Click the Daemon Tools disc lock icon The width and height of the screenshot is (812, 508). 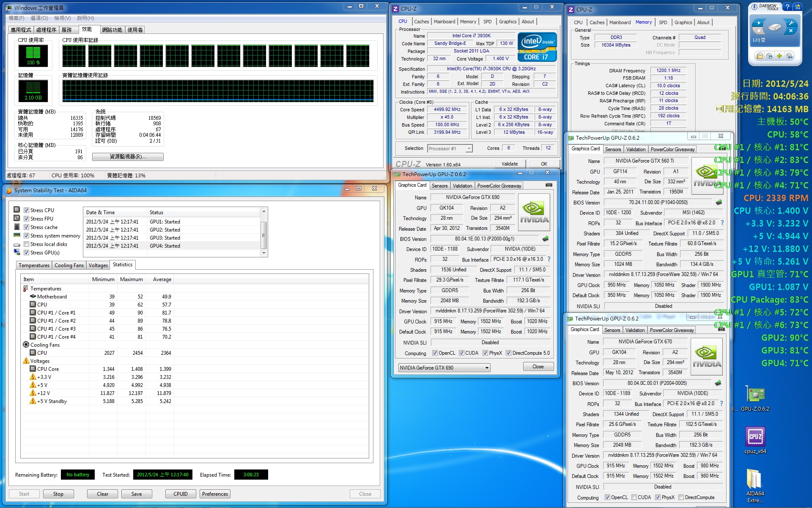[x=789, y=56]
